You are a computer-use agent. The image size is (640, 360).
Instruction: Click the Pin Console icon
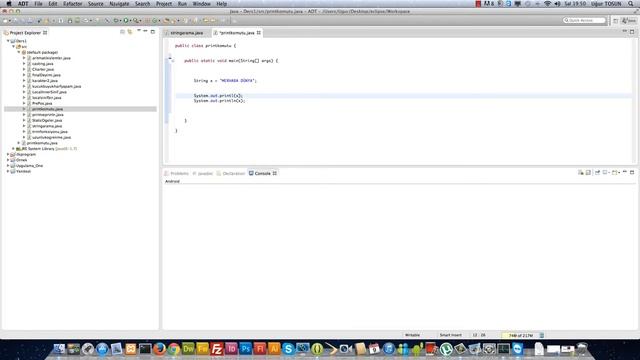(597, 173)
